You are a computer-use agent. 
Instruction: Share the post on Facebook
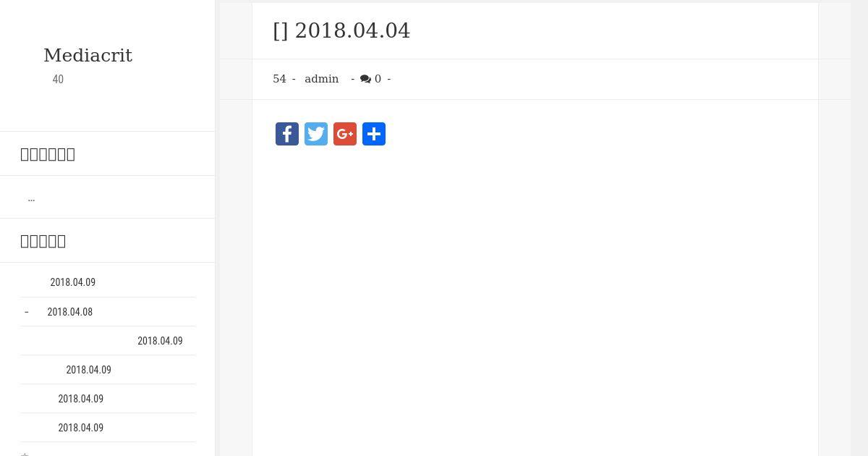tap(287, 134)
